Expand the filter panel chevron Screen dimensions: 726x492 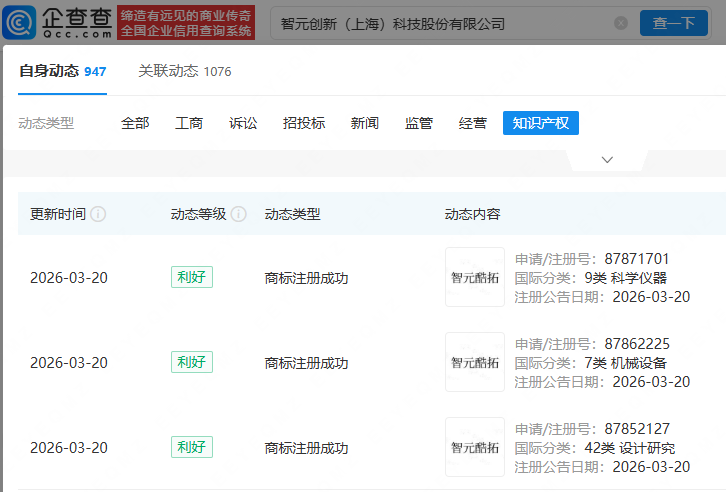tap(607, 159)
